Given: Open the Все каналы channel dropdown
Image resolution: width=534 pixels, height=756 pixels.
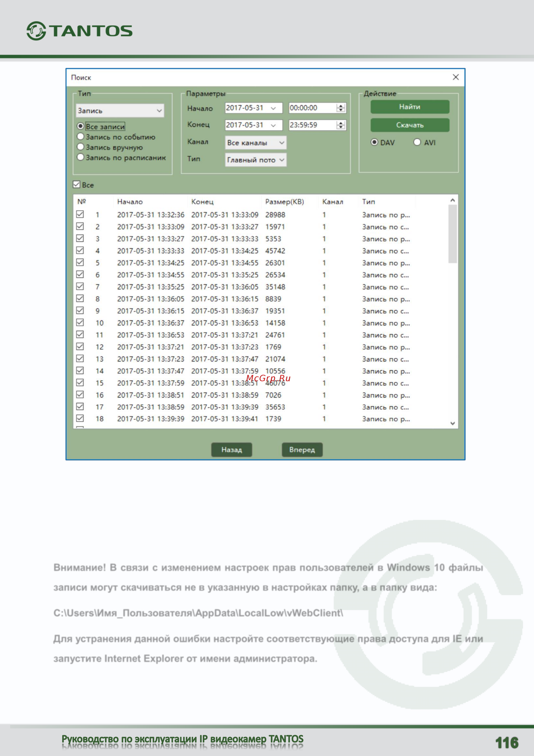Looking at the screenshot, I should pyautogui.click(x=256, y=143).
